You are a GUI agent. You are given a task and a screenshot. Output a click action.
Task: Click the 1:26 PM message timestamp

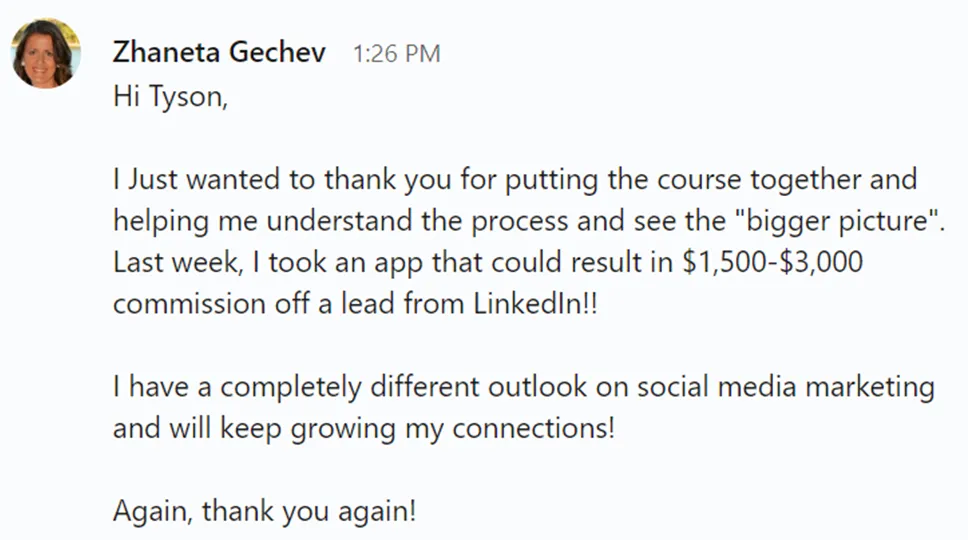pos(396,54)
